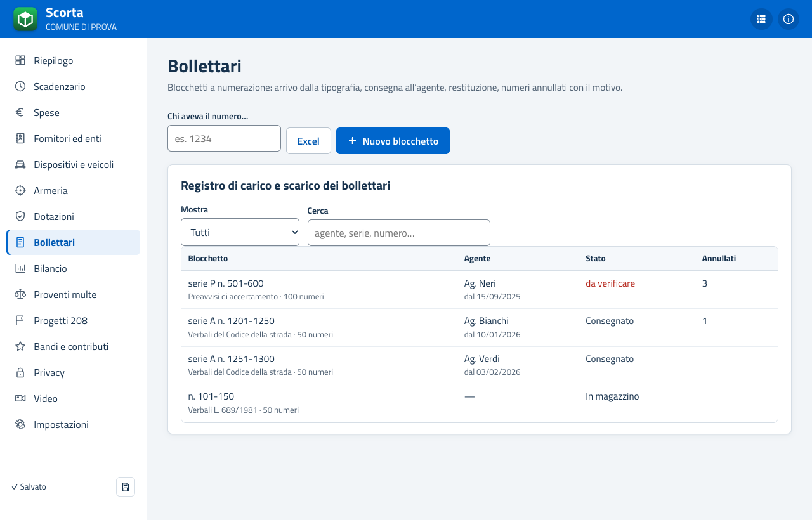Click the Spese euro icon
This screenshot has height=520, width=812.
20,113
